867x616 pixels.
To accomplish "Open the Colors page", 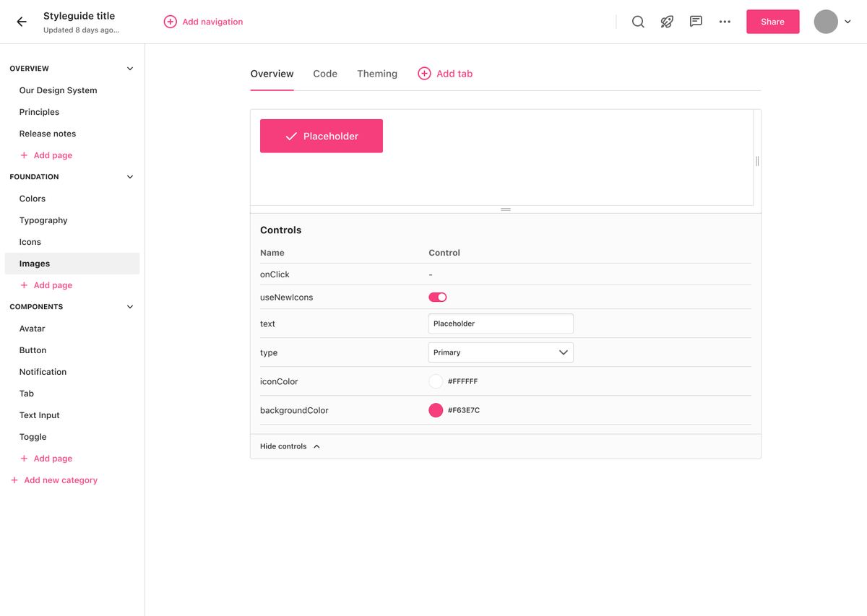I will pyautogui.click(x=33, y=199).
